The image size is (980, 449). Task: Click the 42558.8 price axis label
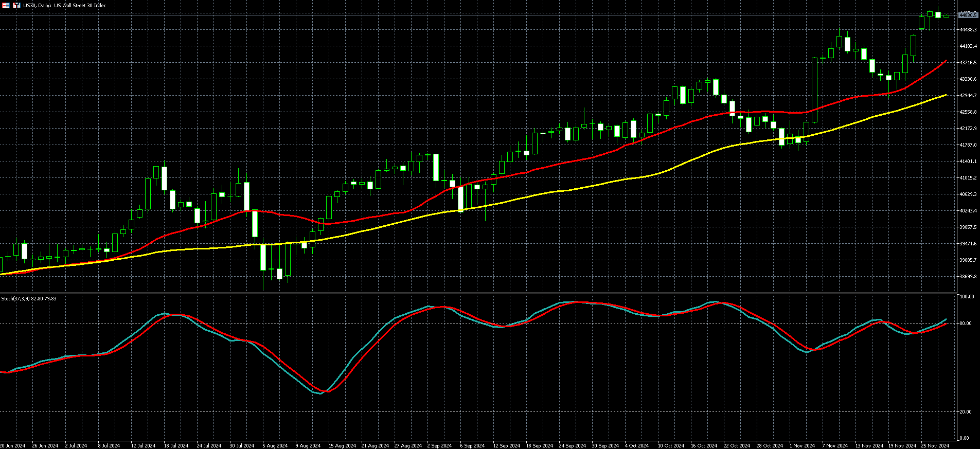968,112
